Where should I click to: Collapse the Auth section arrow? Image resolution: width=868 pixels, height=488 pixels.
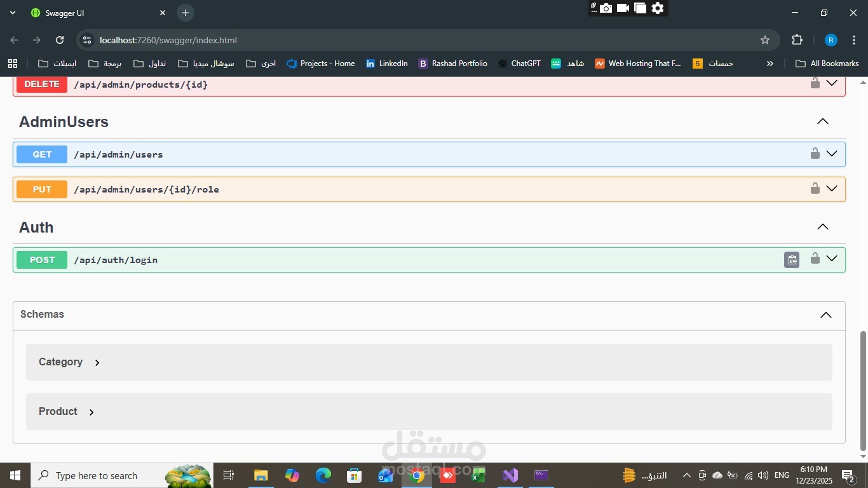pyautogui.click(x=823, y=227)
